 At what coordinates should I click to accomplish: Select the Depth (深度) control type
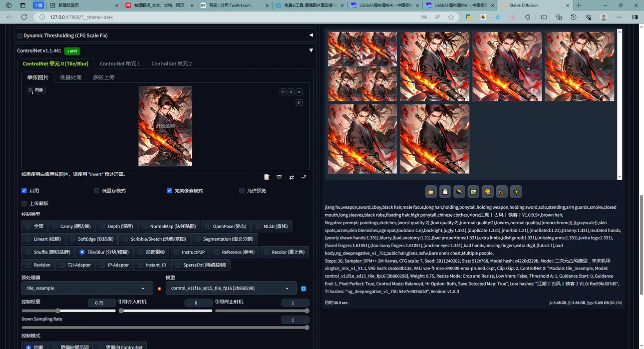click(x=115, y=226)
